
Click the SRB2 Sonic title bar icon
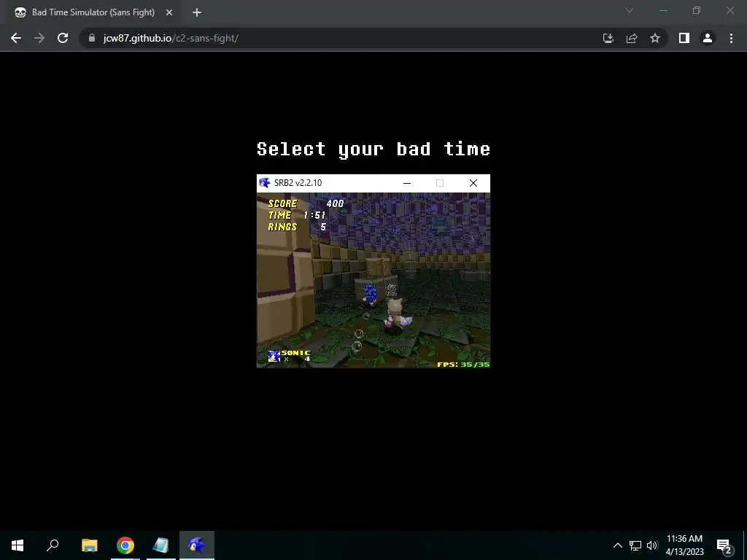pyautogui.click(x=264, y=183)
